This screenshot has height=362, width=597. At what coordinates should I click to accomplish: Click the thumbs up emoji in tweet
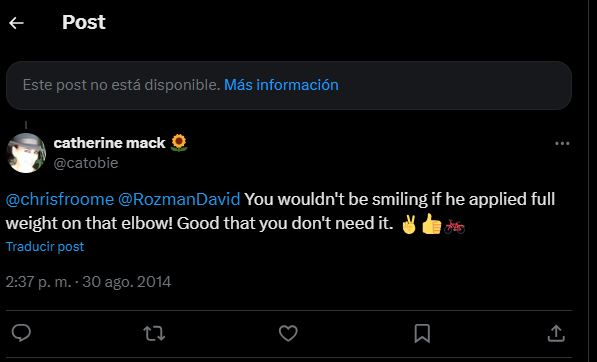(432, 224)
